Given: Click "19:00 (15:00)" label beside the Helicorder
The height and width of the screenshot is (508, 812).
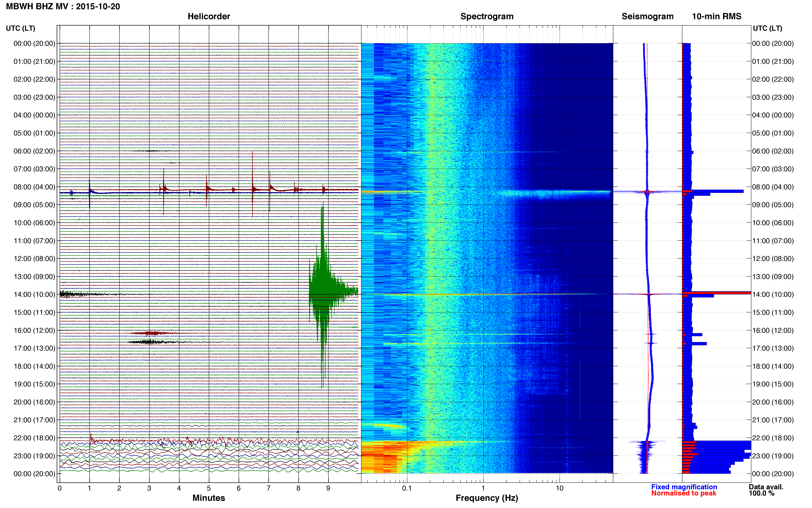Looking at the screenshot, I should pyautogui.click(x=34, y=384).
